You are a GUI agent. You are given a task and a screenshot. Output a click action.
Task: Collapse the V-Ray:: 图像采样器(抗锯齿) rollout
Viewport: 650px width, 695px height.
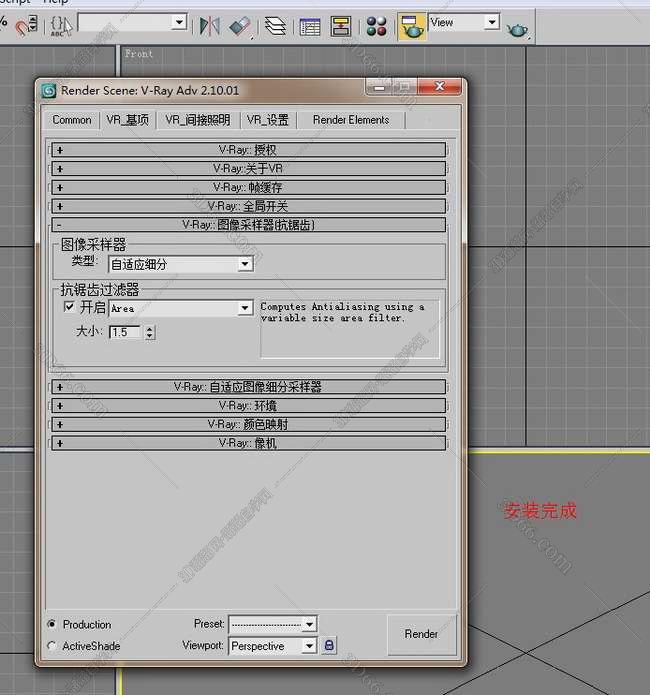(x=248, y=225)
